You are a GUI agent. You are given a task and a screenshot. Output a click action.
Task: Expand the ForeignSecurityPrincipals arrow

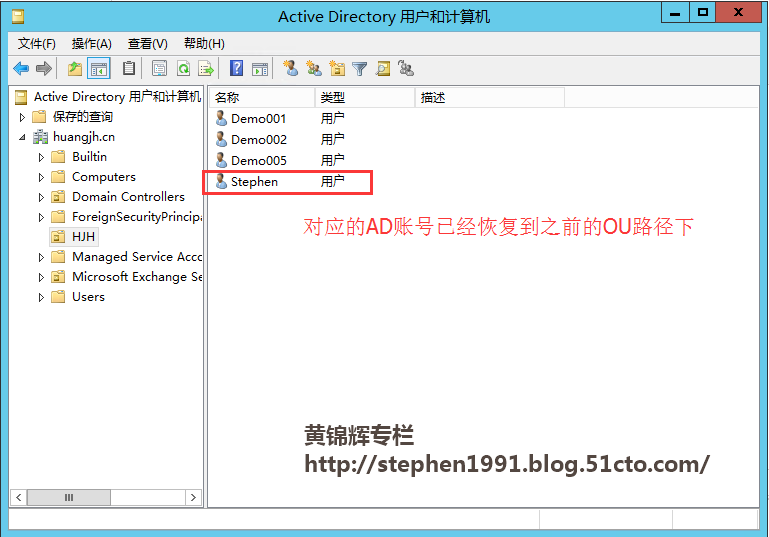(x=41, y=217)
